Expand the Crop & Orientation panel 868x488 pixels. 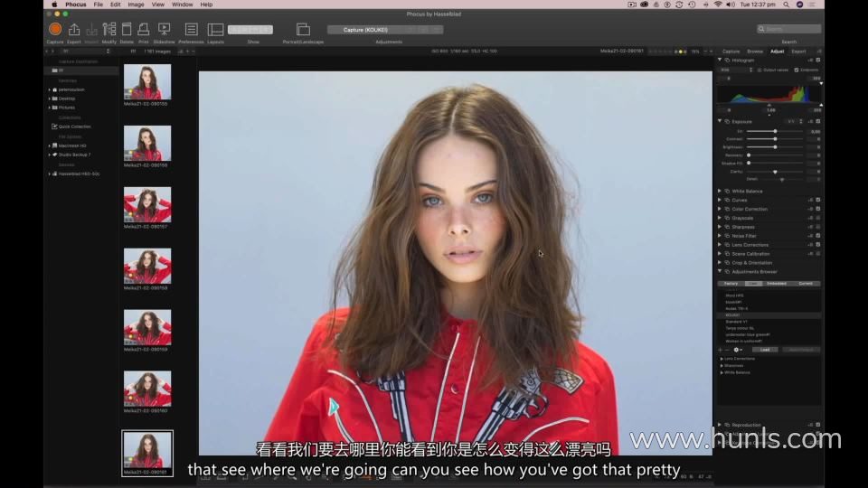tap(721, 263)
